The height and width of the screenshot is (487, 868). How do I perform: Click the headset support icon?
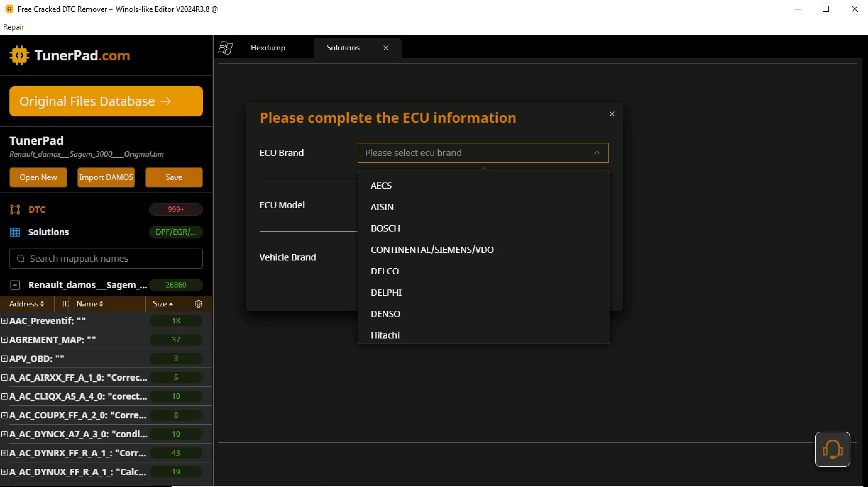[832, 449]
